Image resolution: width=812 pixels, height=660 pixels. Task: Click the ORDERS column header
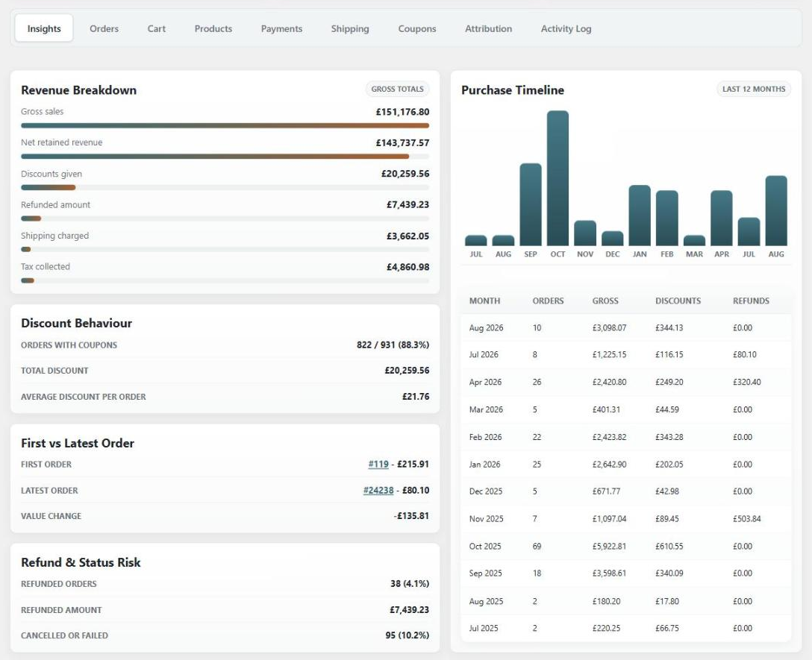[548, 301]
